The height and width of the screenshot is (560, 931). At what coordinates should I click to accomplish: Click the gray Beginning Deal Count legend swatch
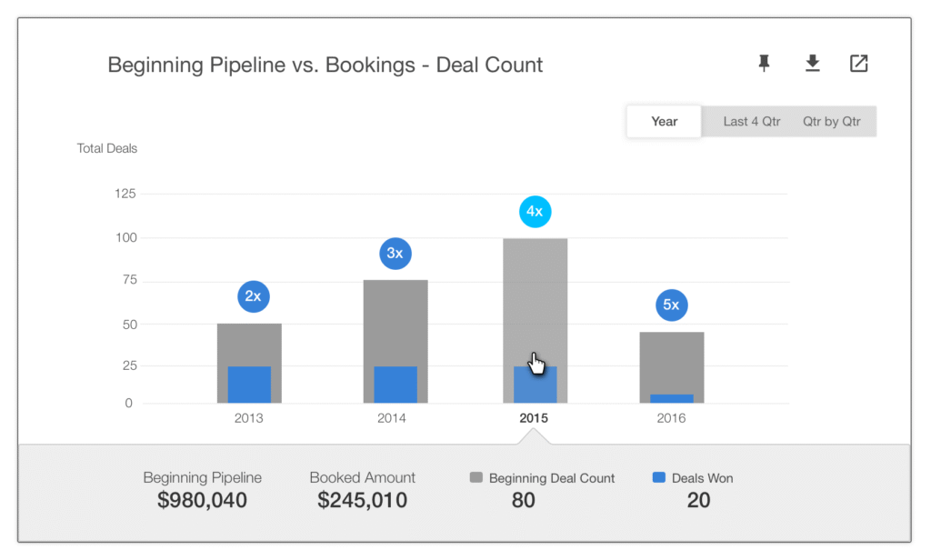pyautogui.click(x=476, y=477)
